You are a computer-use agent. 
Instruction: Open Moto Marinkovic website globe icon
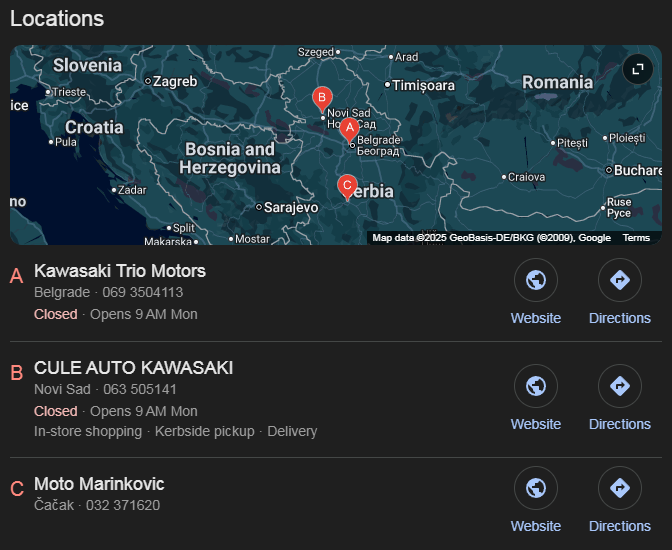coord(536,488)
